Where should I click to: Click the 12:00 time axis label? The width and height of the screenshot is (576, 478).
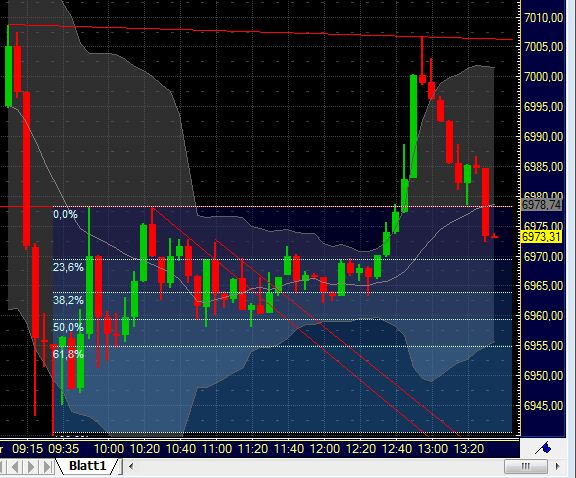pos(325,449)
